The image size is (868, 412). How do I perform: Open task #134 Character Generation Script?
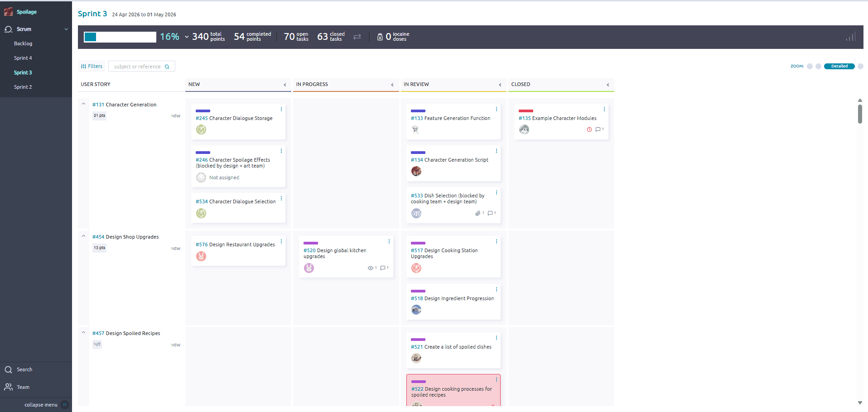point(449,160)
